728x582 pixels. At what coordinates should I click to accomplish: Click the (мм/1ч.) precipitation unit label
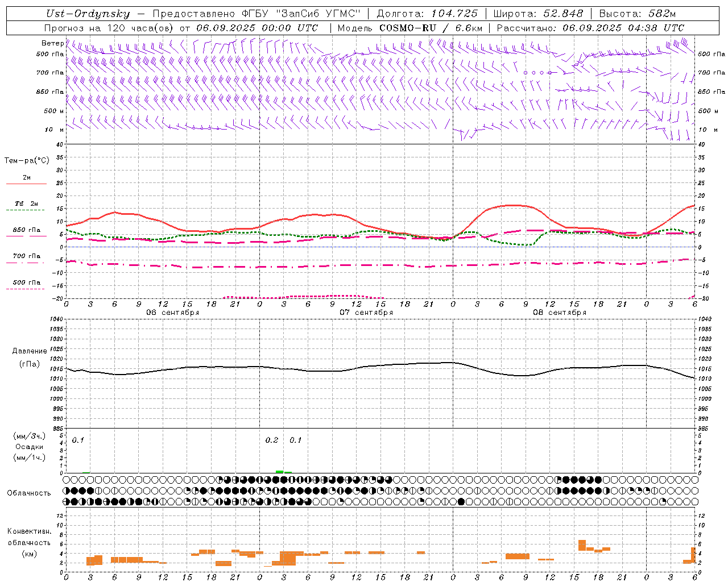coord(30,458)
